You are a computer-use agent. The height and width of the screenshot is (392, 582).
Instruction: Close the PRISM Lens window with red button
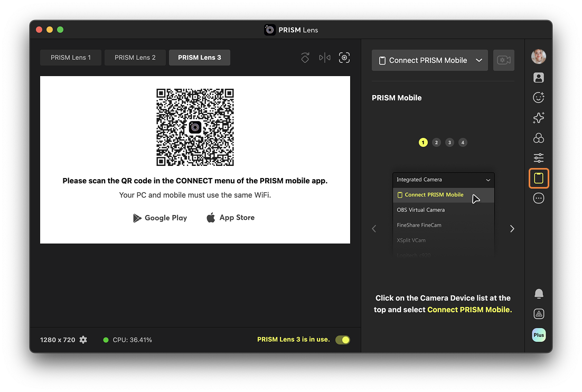pyautogui.click(x=39, y=30)
